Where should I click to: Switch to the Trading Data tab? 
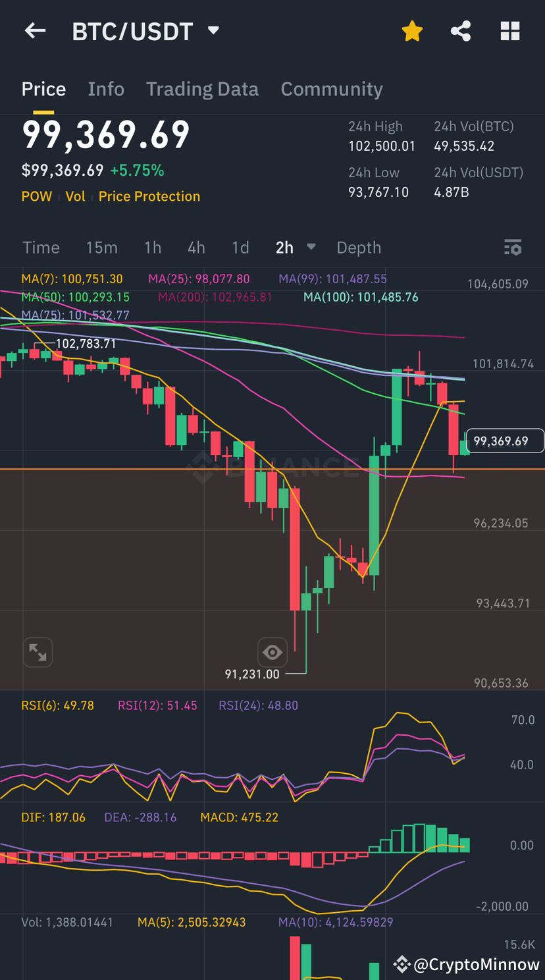[x=202, y=88]
